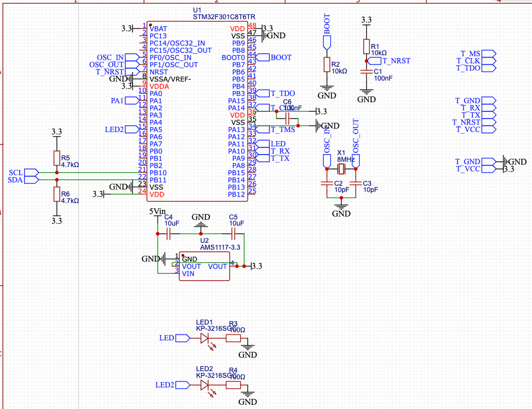Click the PB11 pin label
Viewport: 532px width, 409px height.
158,180
